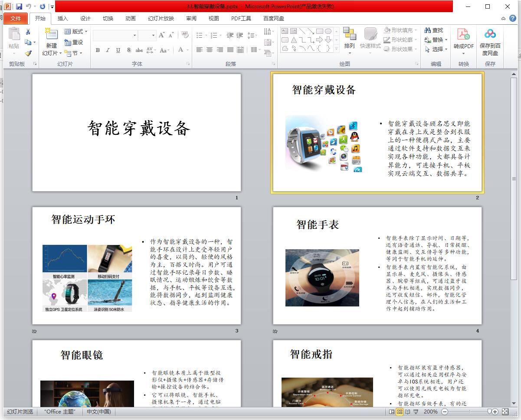Toggle Slide Sorter view button
The image size is (521, 420).
(400, 412)
